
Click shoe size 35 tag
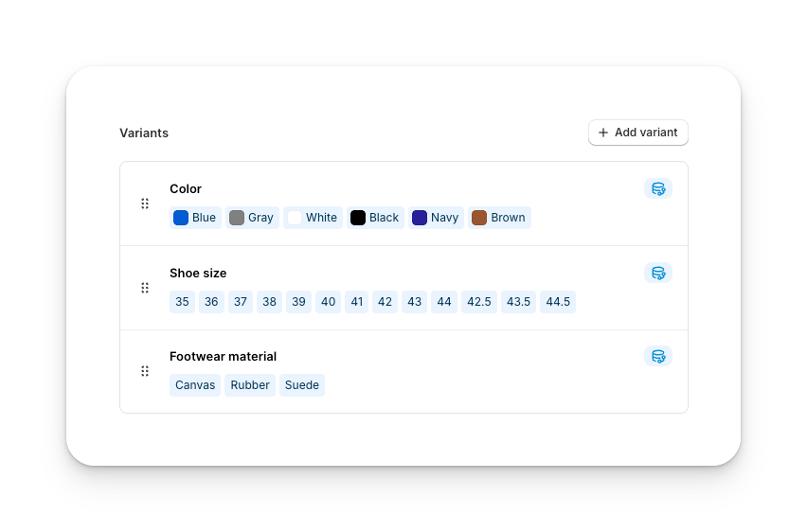coord(182,302)
